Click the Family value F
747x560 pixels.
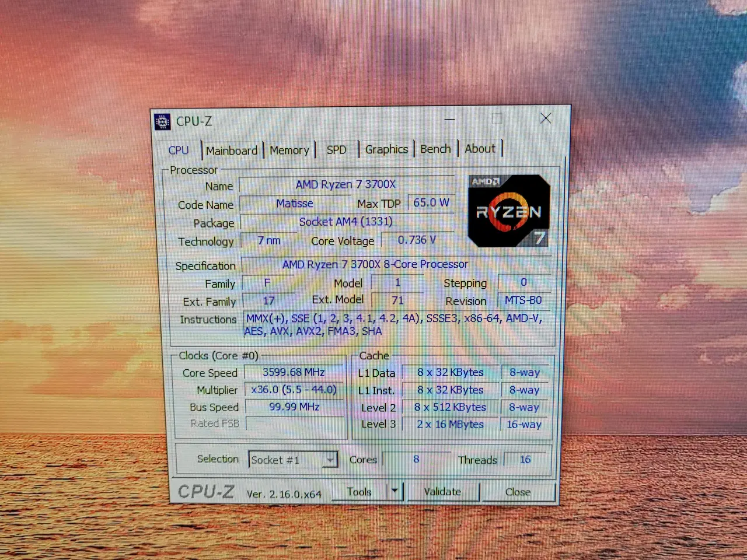tap(267, 282)
